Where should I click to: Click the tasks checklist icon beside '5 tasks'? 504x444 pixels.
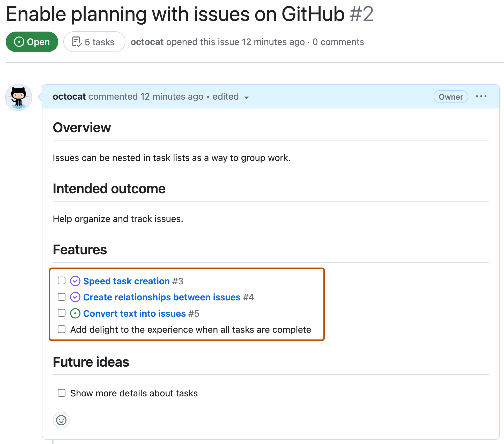[x=77, y=42]
